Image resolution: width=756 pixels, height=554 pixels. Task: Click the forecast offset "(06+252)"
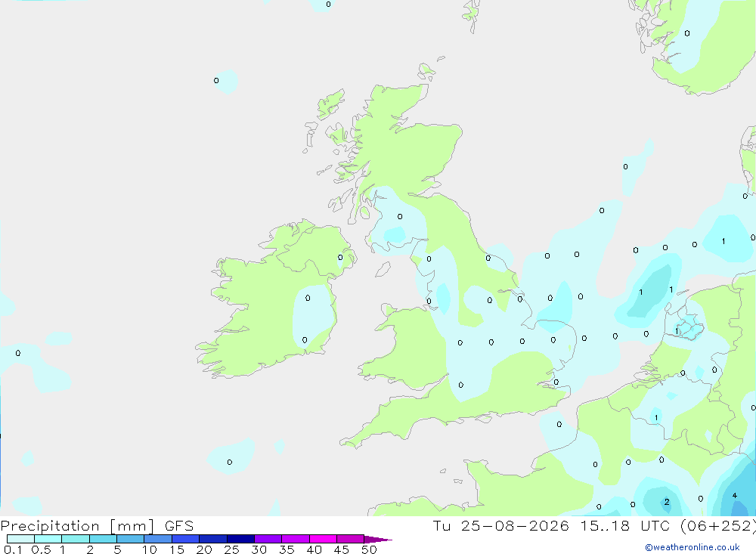(x=718, y=526)
